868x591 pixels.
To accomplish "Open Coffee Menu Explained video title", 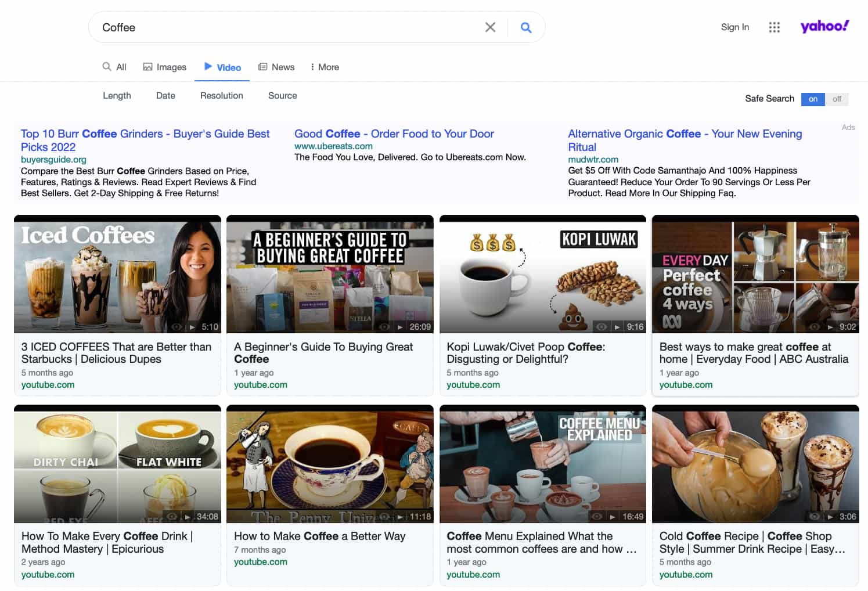I will (541, 542).
